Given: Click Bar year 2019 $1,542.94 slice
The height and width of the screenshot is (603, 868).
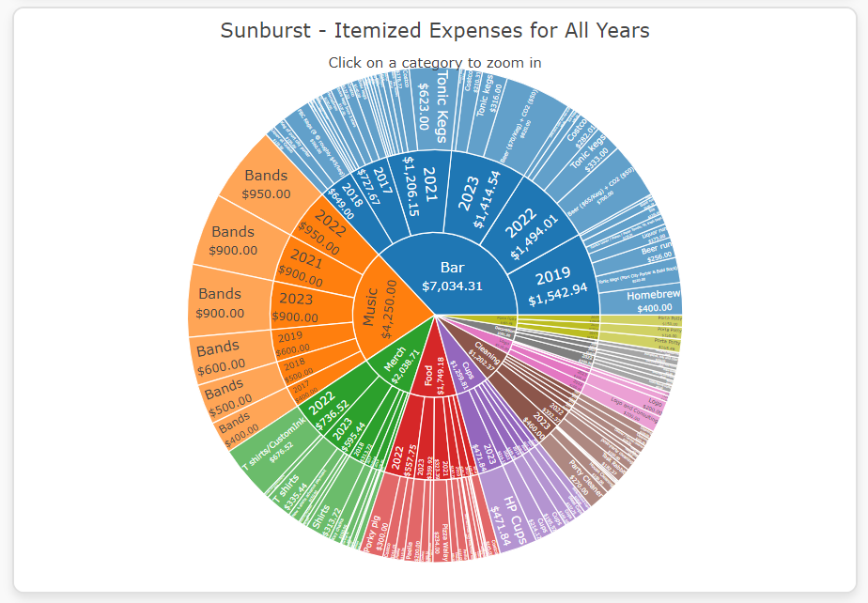Looking at the screenshot, I should pyautogui.click(x=556, y=286).
